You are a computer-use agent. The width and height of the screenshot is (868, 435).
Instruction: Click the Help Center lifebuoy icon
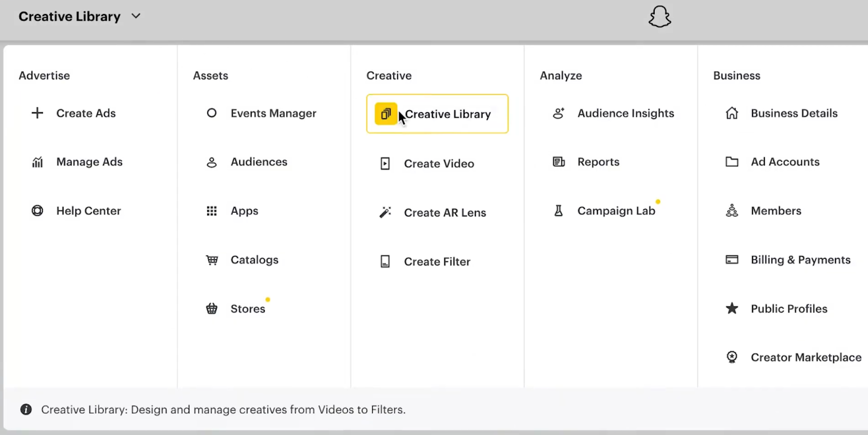pyautogui.click(x=37, y=211)
